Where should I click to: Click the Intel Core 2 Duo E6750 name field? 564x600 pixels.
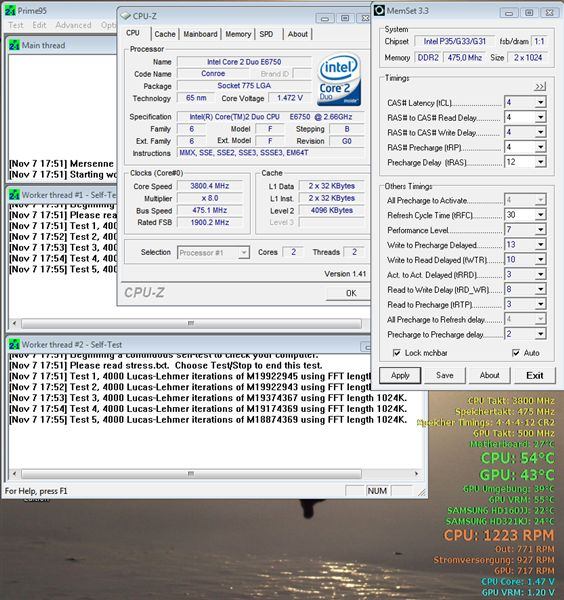[244, 62]
